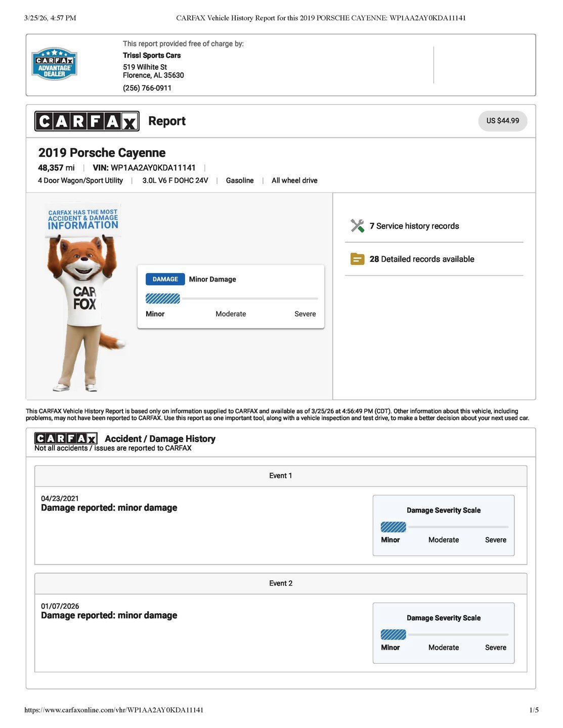This screenshot has width=563, height=728.
Task: Click the carfaxonline.com URL in footer
Action: point(114,710)
